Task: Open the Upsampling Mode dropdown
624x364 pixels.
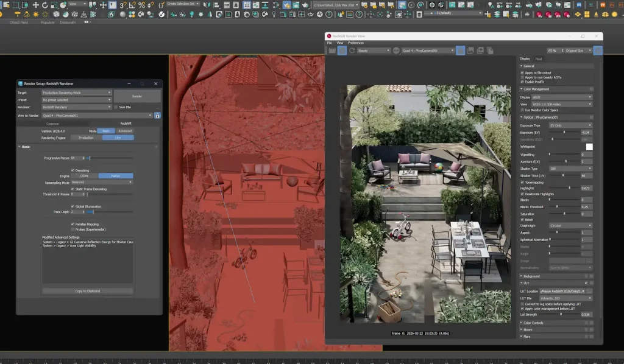Action: click(x=102, y=182)
